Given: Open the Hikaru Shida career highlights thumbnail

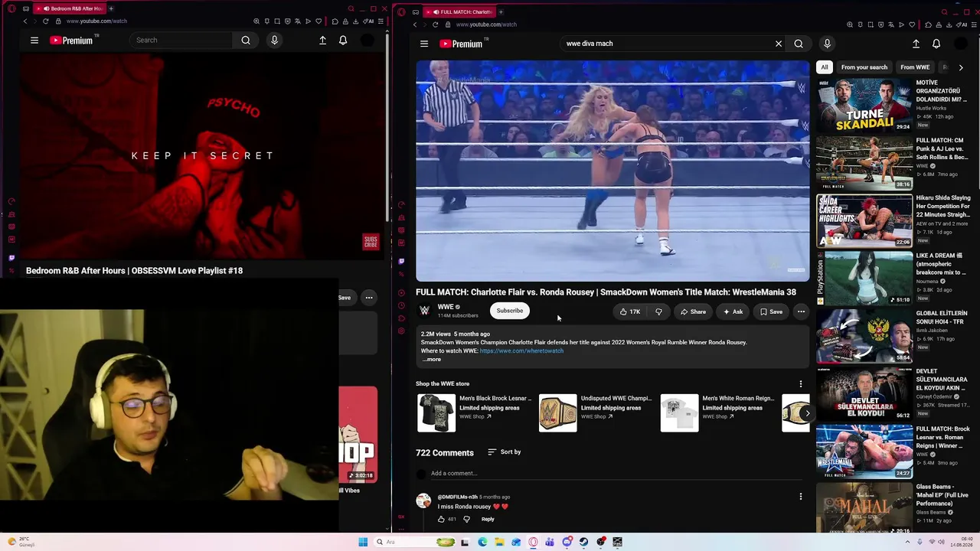Looking at the screenshot, I should pyautogui.click(x=864, y=220).
